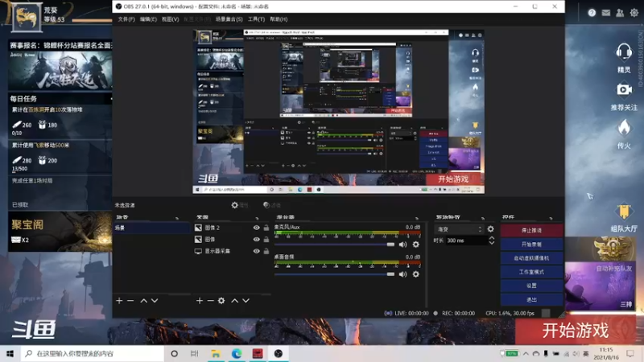Decrease transition duration with down arrow
Screen dimensions: 644x362
[492, 243]
